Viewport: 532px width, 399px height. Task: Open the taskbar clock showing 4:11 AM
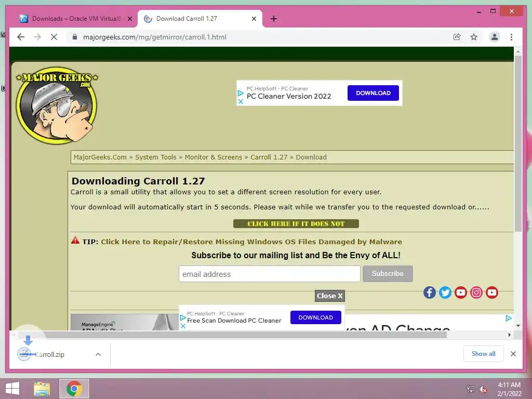[x=509, y=389]
